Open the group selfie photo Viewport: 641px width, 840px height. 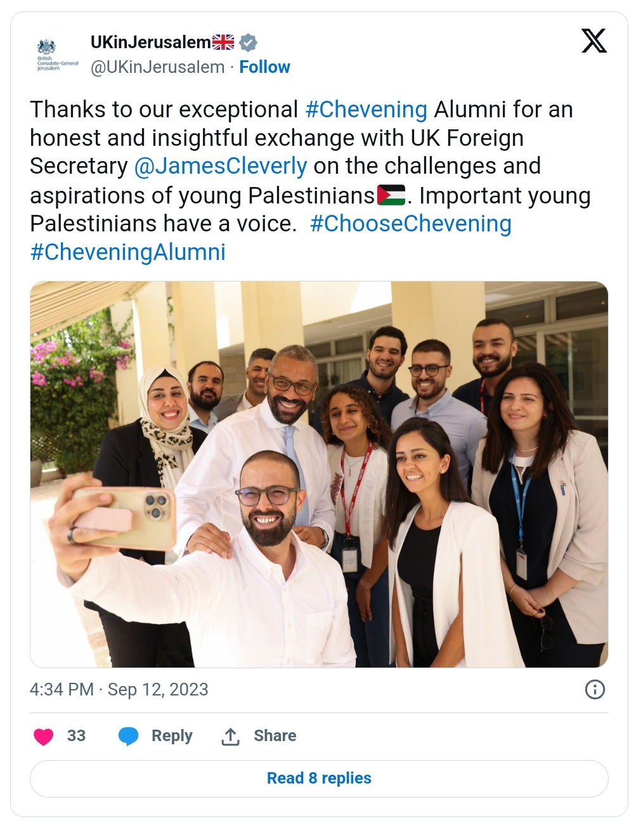(319, 474)
